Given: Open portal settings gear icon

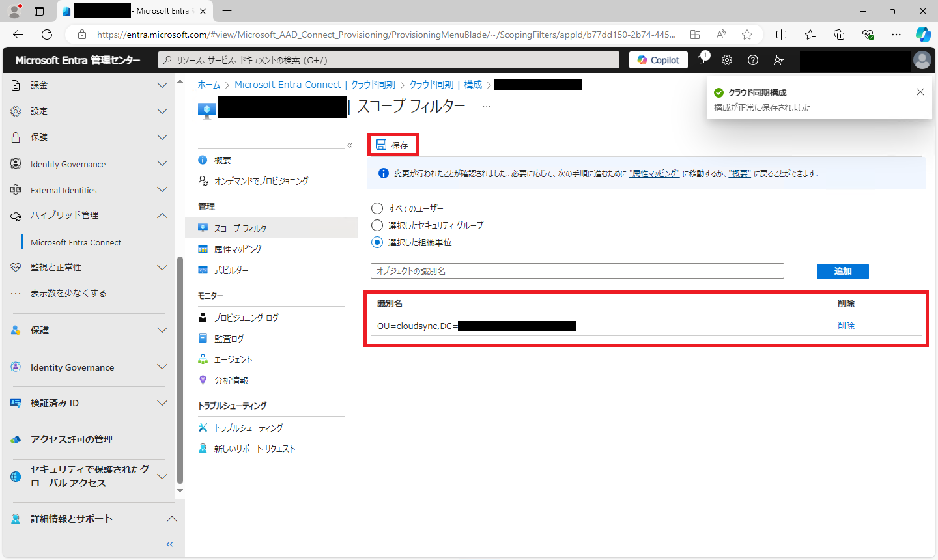Looking at the screenshot, I should tap(727, 60).
